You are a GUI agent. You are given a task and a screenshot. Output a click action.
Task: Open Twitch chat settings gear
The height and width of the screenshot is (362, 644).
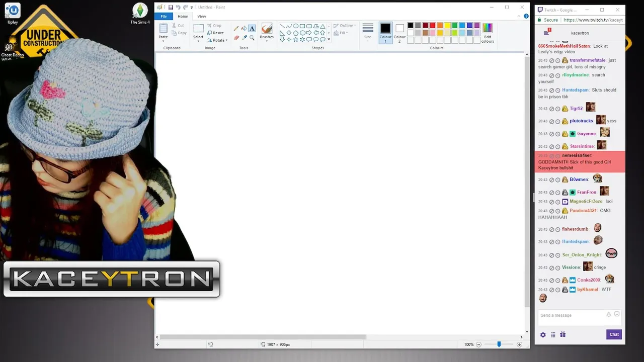pyautogui.click(x=543, y=334)
